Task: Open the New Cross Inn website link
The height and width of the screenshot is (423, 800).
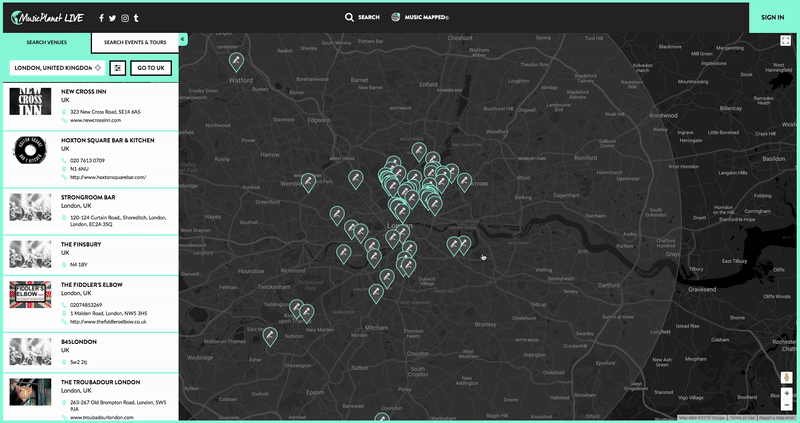Action: [x=96, y=120]
